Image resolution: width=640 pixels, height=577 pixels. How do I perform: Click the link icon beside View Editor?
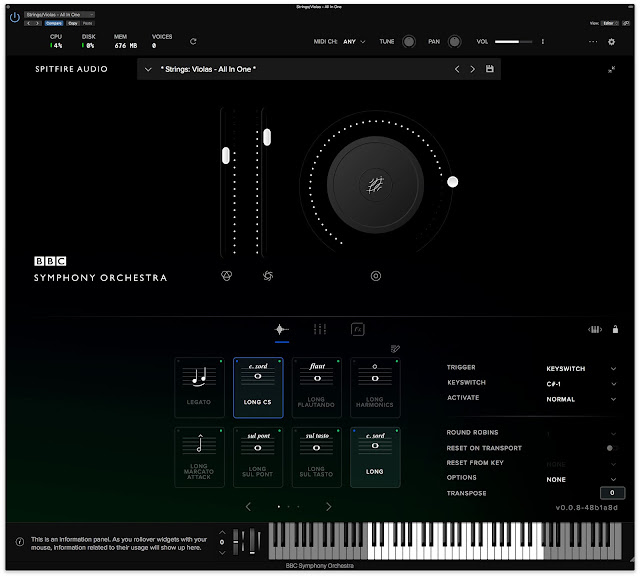click(626, 23)
